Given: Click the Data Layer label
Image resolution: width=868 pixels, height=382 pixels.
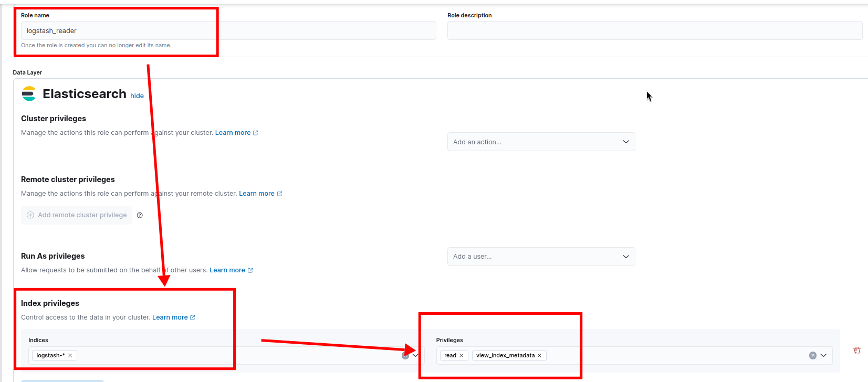Looking at the screenshot, I should pyautogui.click(x=27, y=72).
